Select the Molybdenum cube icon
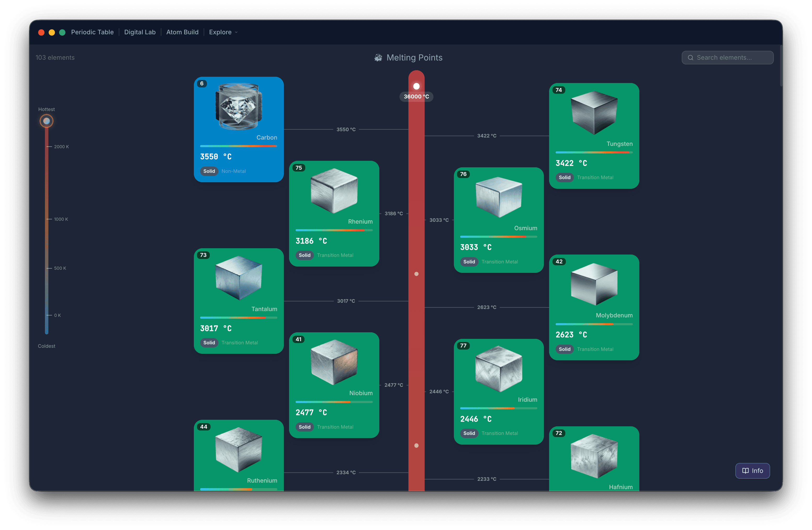812x530 pixels. pos(594,284)
